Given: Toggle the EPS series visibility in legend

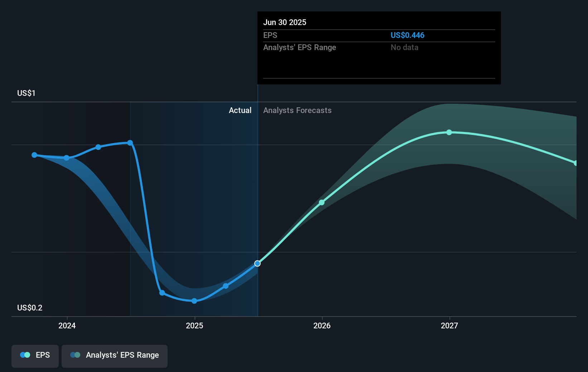Looking at the screenshot, I should click(x=35, y=356).
